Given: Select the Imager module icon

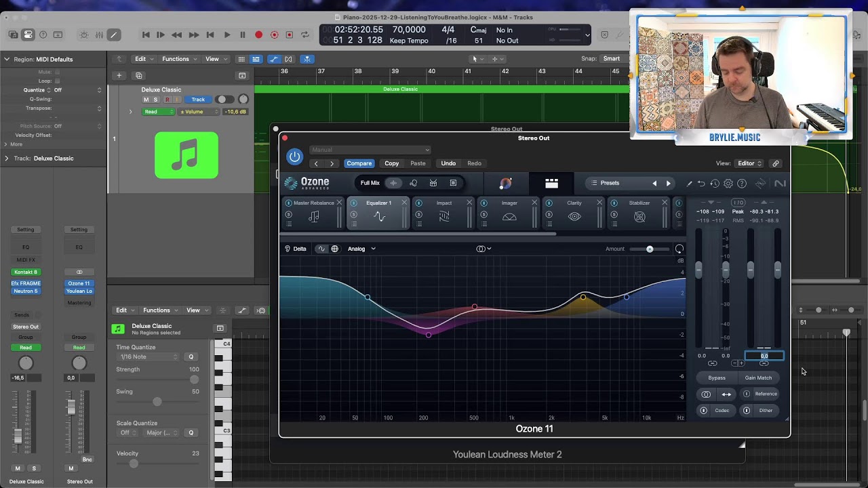Looking at the screenshot, I should pos(509,217).
